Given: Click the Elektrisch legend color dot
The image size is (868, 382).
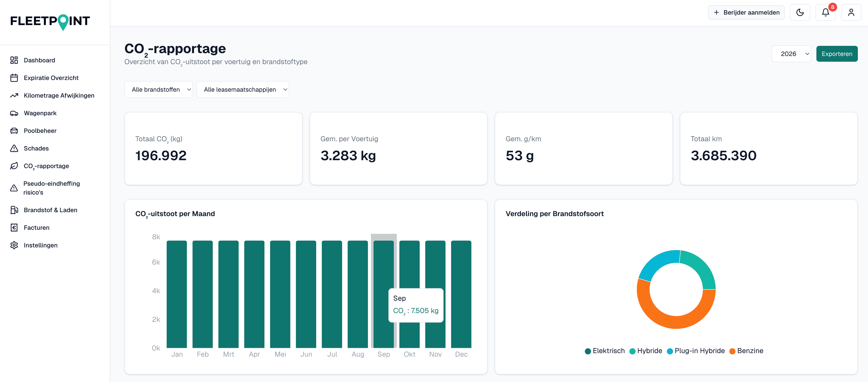Looking at the screenshot, I should coord(588,351).
